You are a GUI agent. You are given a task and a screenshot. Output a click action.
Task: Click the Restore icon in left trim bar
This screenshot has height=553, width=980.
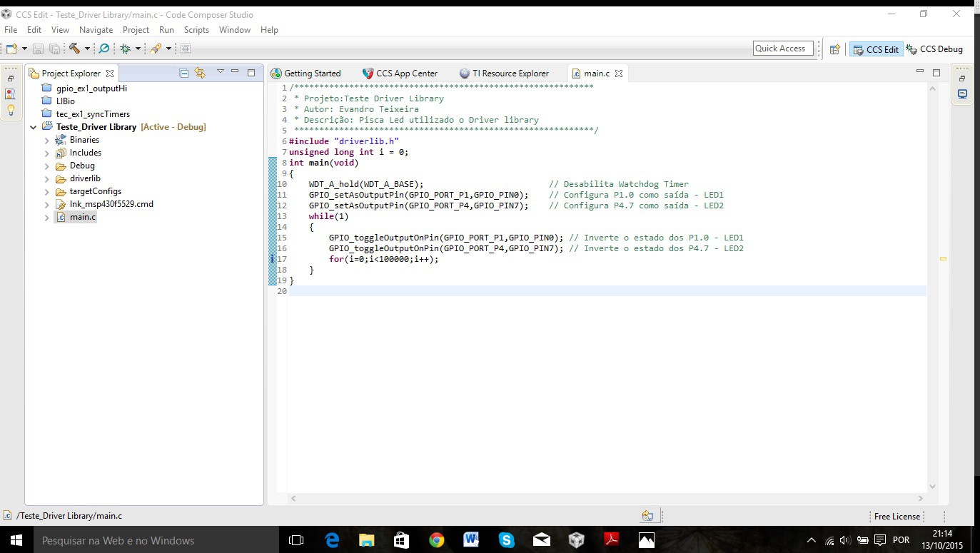11,78
